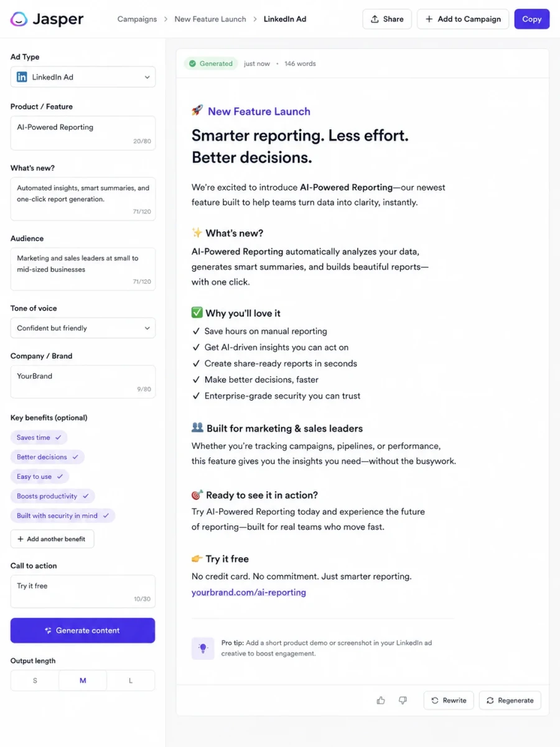Deselect the Saves time benefit chip
This screenshot has width=560, height=747.
pyautogui.click(x=39, y=438)
